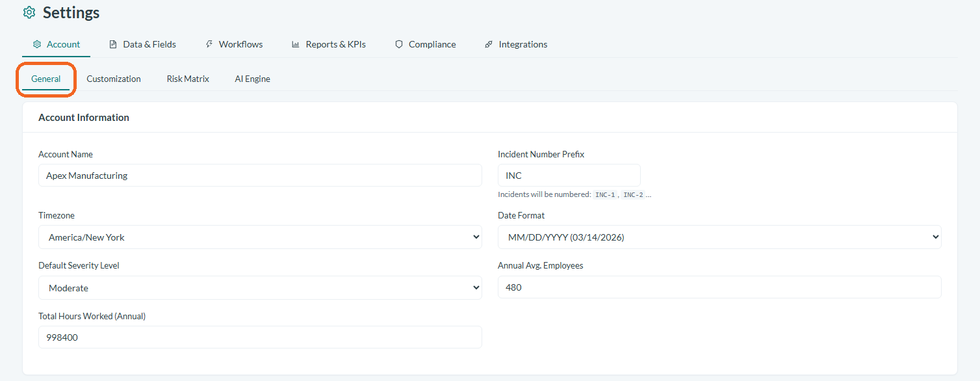
Task: Open the Data & Fields tab
Action: (x=142, y=44)
